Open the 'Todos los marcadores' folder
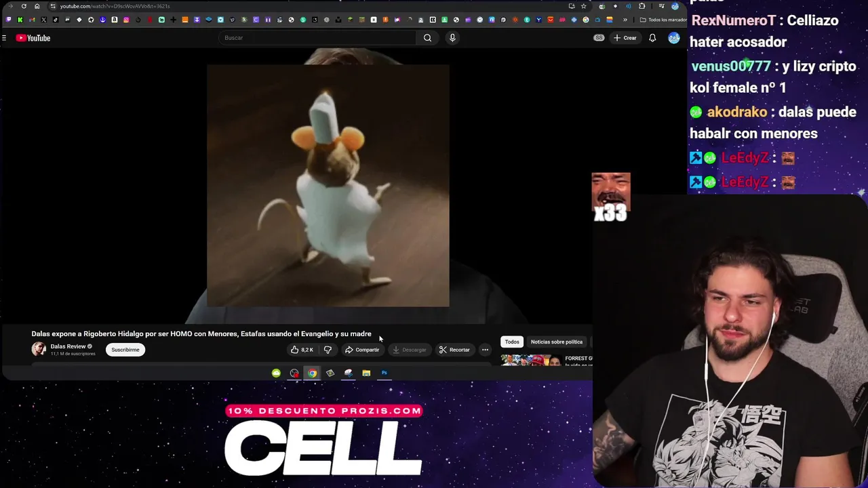 pos(663,20)
